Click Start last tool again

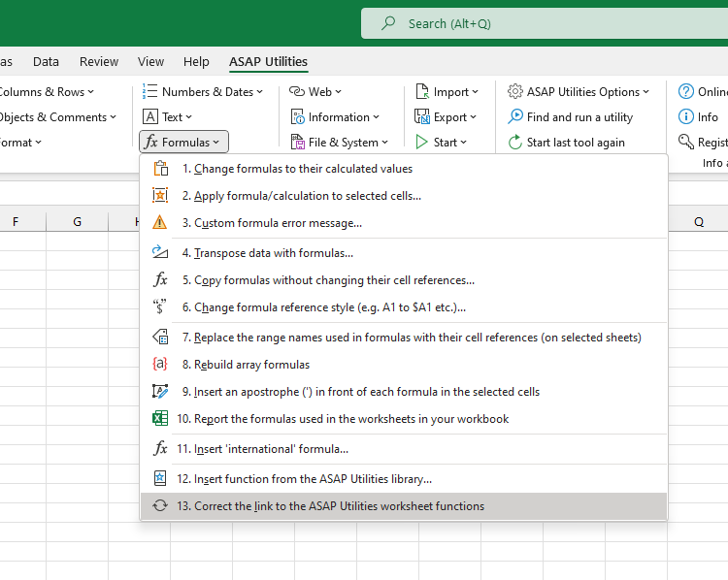[567, 142]
